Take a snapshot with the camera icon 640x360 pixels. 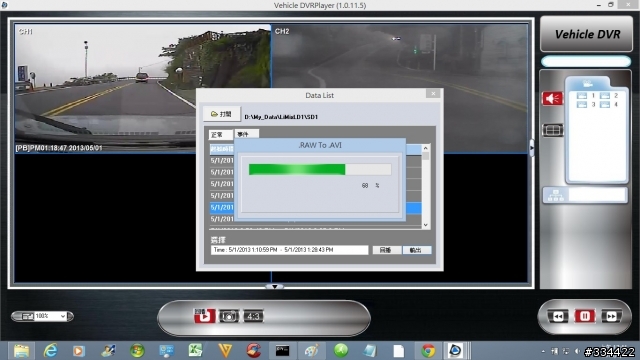click(229, 316)
